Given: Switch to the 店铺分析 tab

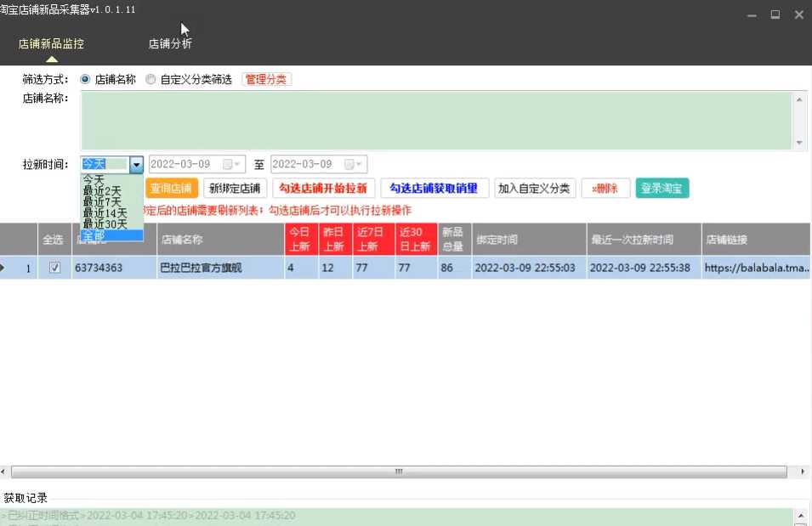Looking at the screenshot, I should pyautogui.click(x=170, y=44).
